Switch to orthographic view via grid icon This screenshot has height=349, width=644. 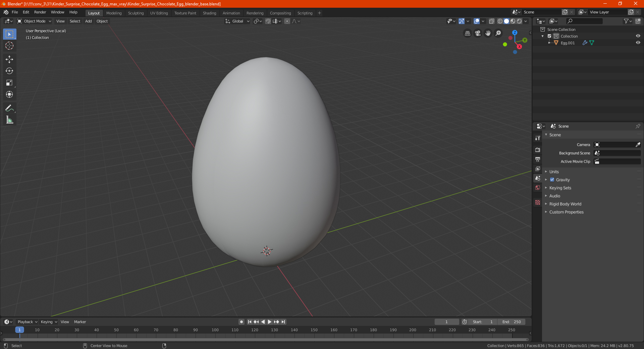click(x=467, y=33)
